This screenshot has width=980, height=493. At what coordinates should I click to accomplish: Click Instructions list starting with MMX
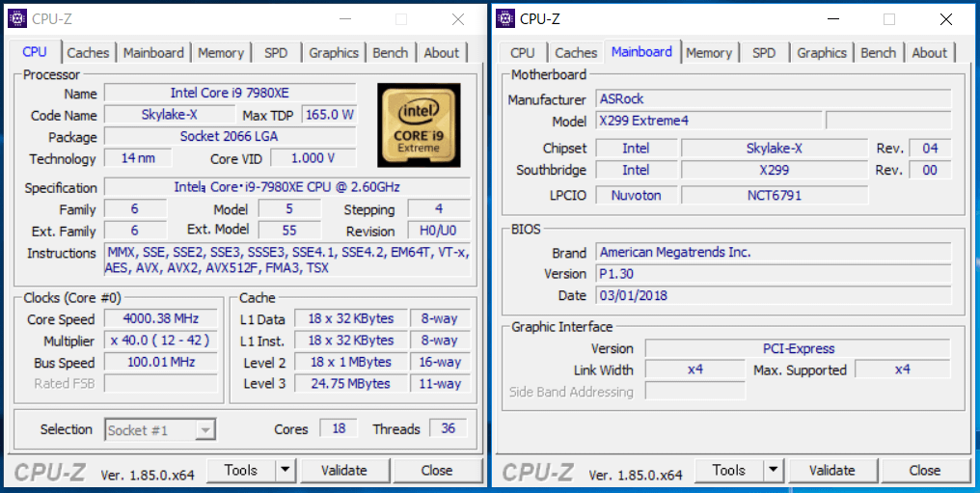(287, 260)
